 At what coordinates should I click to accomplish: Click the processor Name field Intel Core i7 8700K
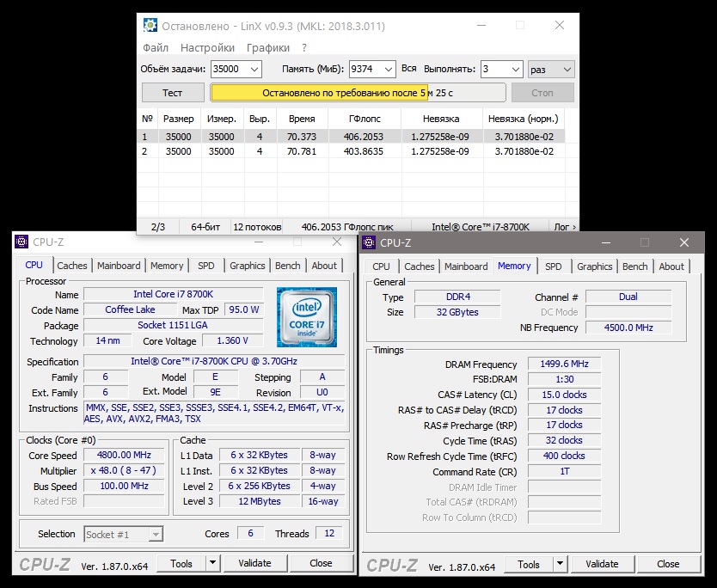click(x=174, y=294)
